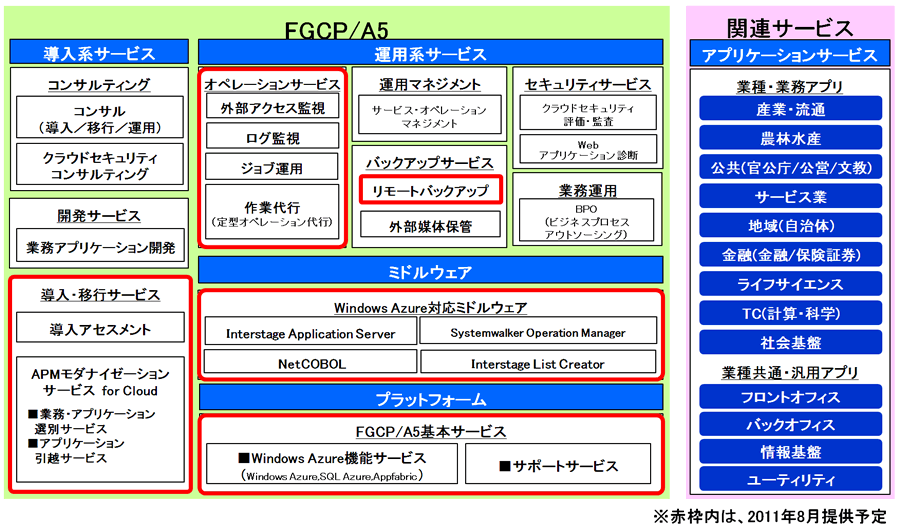Image resolution: width=900 pixels, height=530 pixels.
Task: Open the ライフサイエンス item
Action: [790, 284]
